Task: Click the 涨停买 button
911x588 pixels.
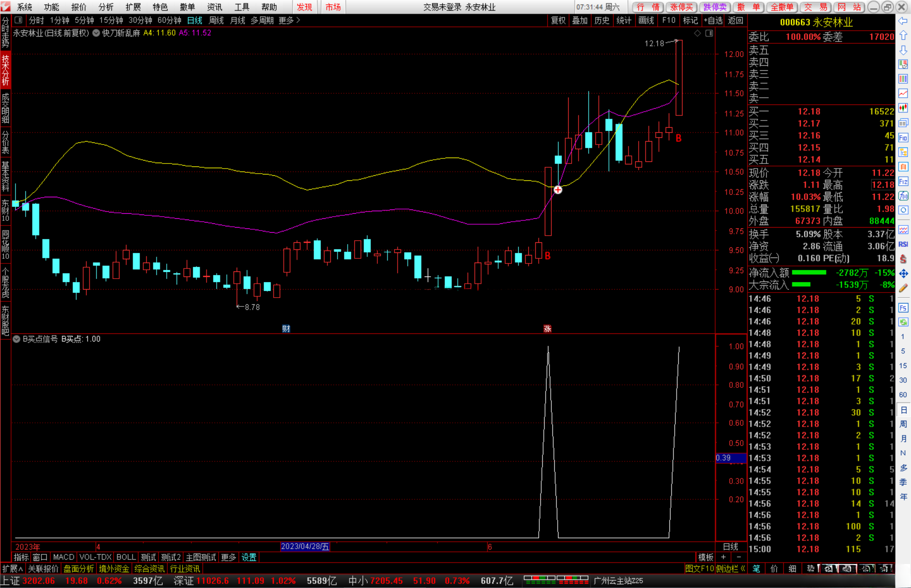Action: (x=682, y=7)
